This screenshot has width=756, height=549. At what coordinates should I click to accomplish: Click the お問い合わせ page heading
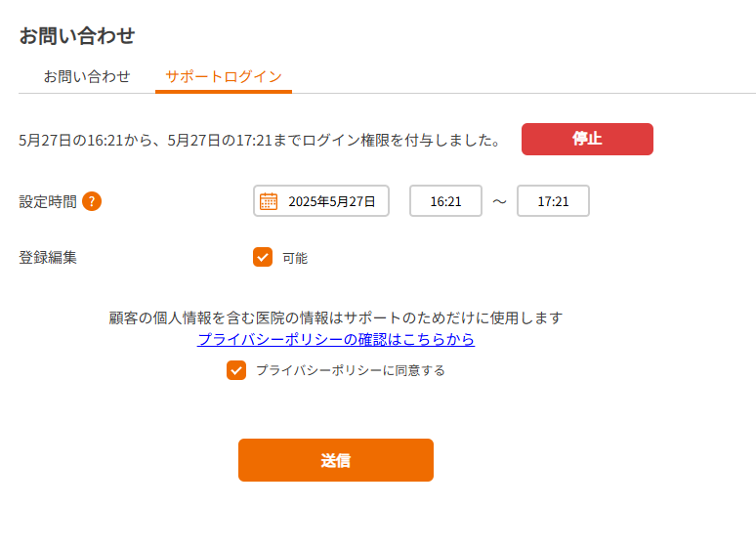[x=77, y=36]
